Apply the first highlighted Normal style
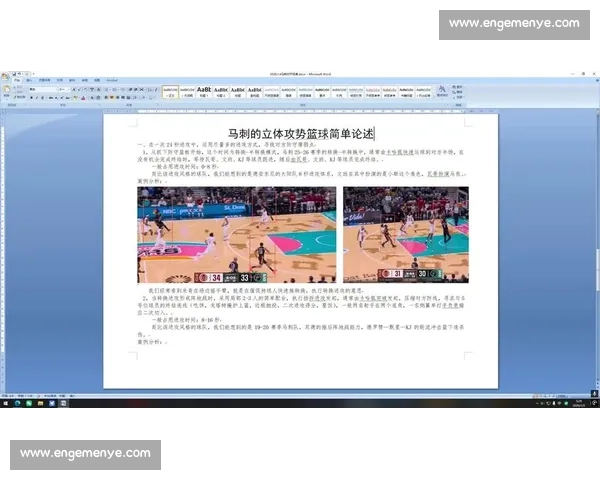 coord(170,92)
